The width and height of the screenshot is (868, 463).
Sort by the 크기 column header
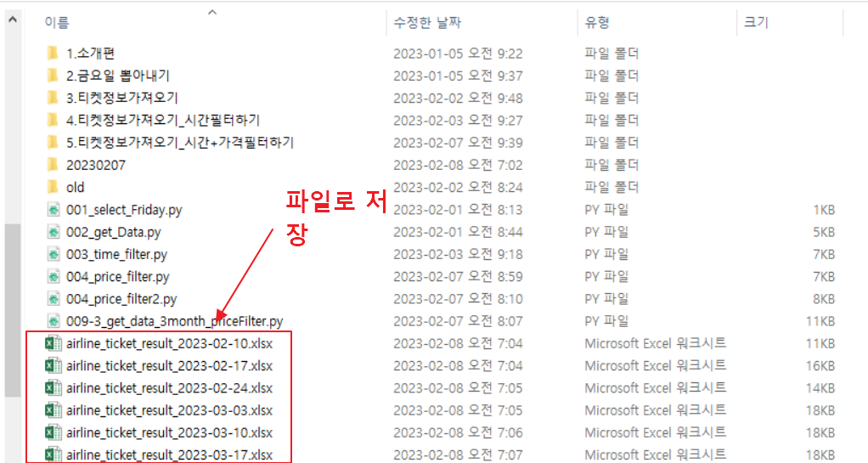point(756,23)
